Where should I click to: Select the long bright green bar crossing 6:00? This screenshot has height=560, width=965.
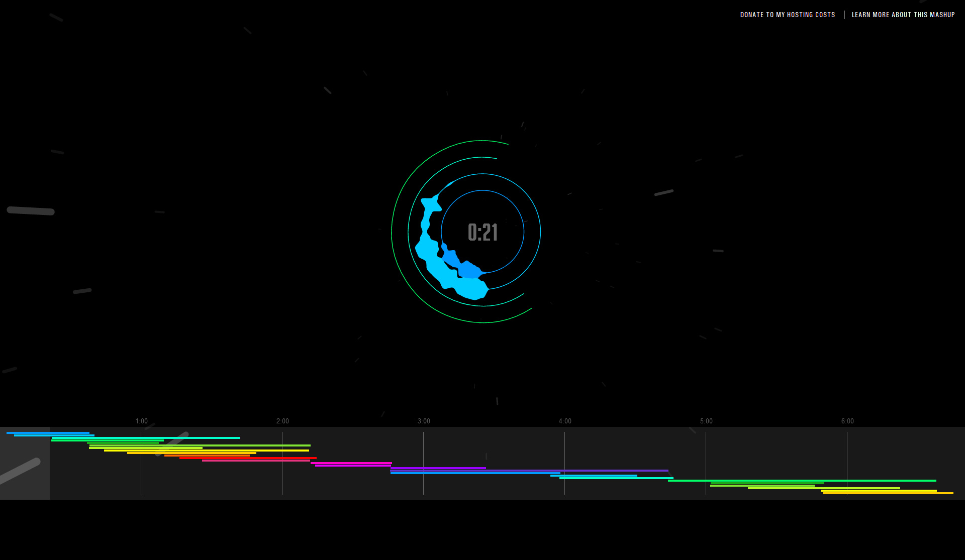click(804, 481)
